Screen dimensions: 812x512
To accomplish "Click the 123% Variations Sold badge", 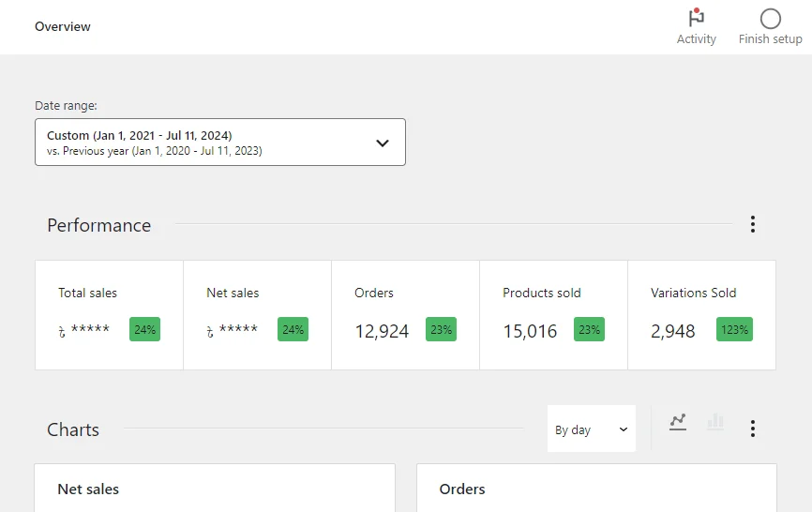I will pyautogui.click(x=734, y=330).
